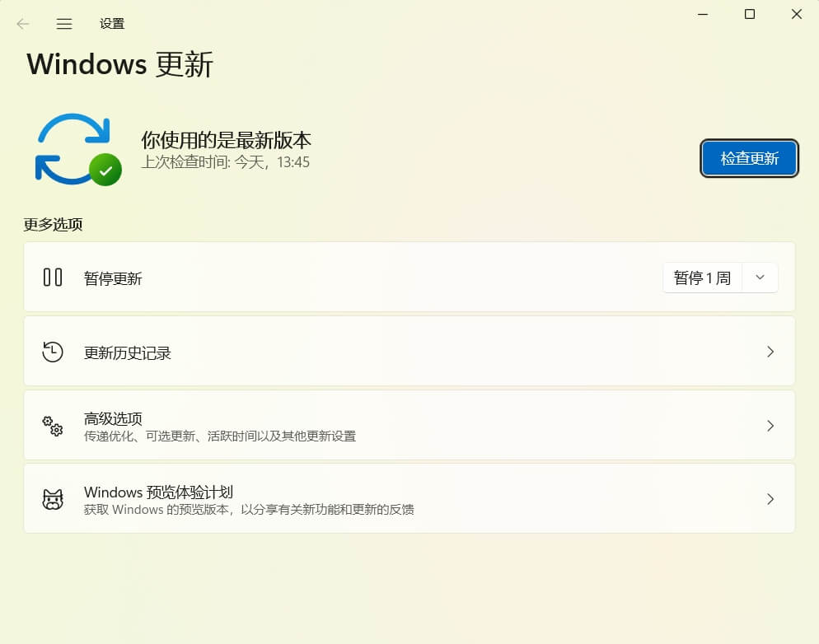Open 更新历史记录 page

pyautogui.click(x=409, y=351)
